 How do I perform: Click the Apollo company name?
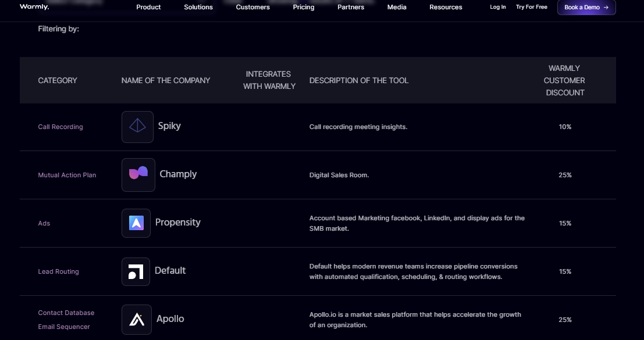[x=170, y=318]
